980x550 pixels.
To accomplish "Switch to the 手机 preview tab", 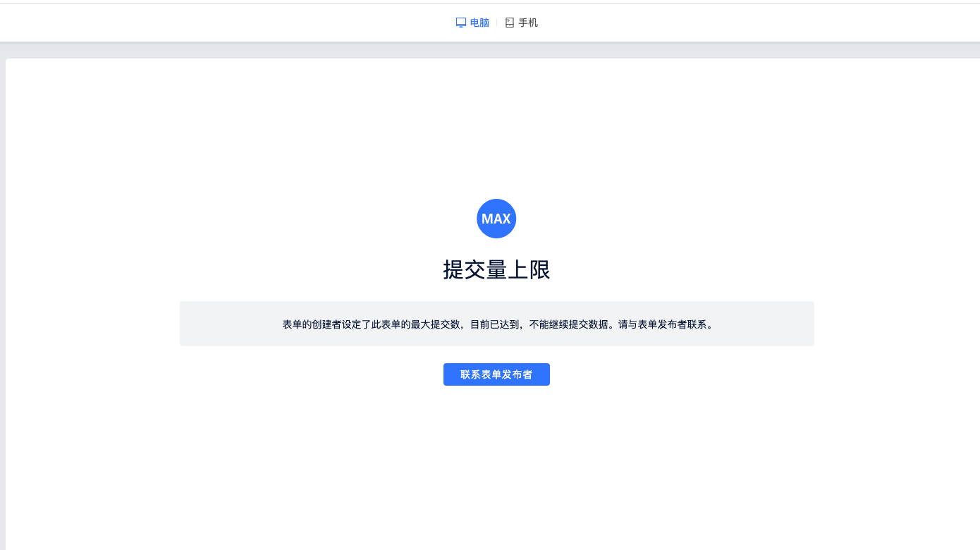I will pyautogui.click(x=528, y=23).
